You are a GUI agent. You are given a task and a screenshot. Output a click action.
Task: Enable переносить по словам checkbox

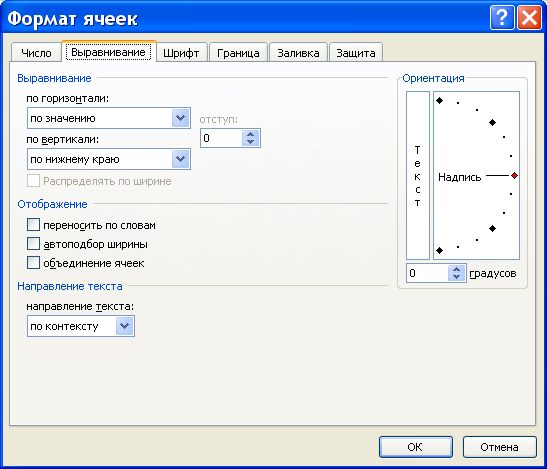click(33, 225)
